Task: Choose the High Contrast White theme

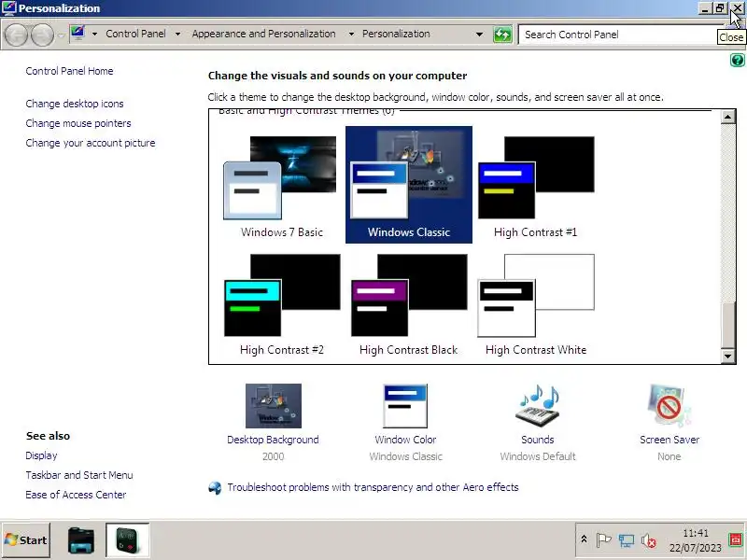Action: [x=536, y=302]
